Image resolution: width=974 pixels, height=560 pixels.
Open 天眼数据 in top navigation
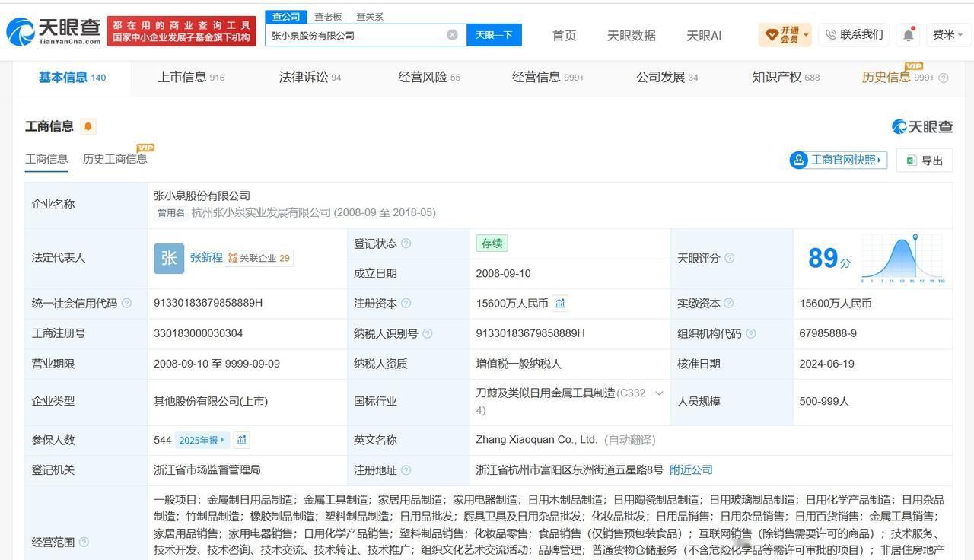click(631, 36)
